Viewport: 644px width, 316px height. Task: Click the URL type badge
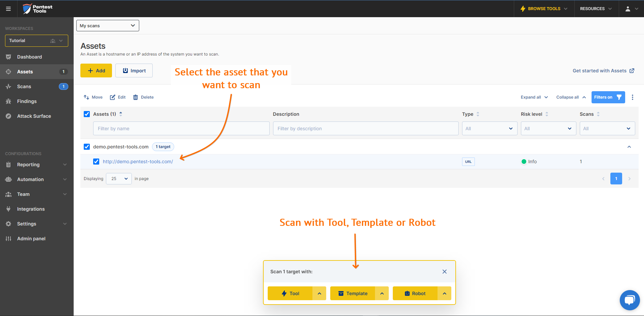468,162
